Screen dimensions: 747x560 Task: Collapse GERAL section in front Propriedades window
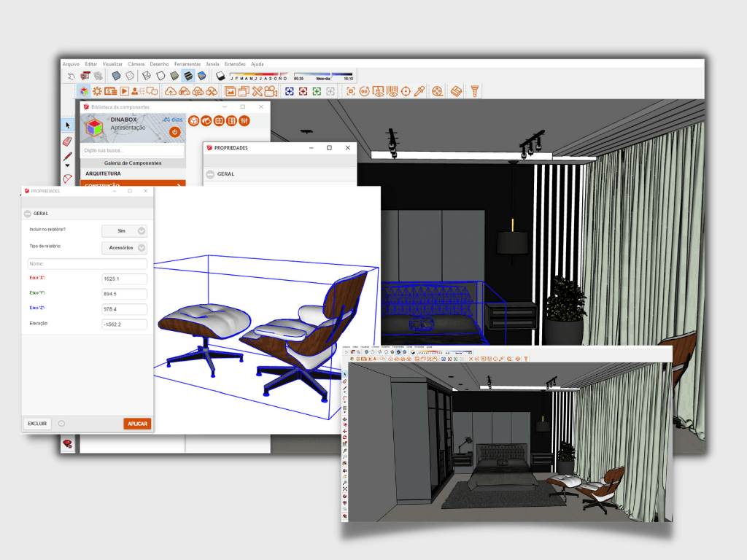pos(28,214)
